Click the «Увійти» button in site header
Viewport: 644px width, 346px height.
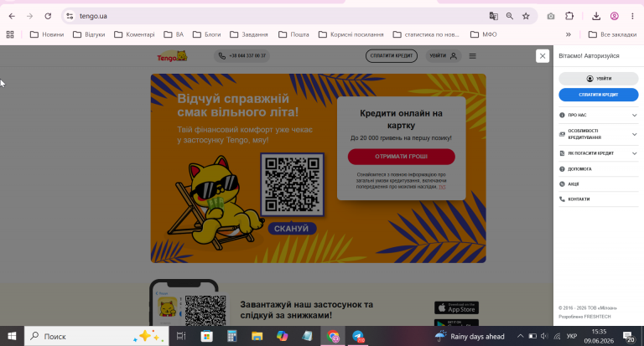click(x=443, y=56)
